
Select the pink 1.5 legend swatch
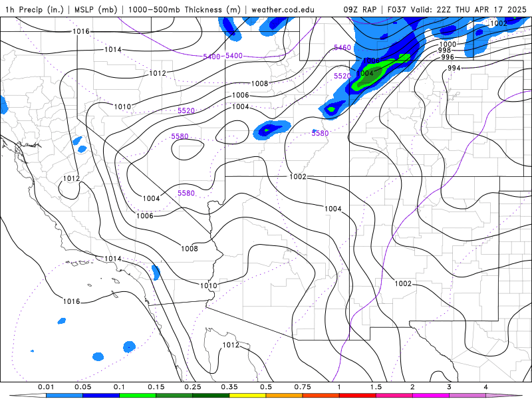[394, 396]
